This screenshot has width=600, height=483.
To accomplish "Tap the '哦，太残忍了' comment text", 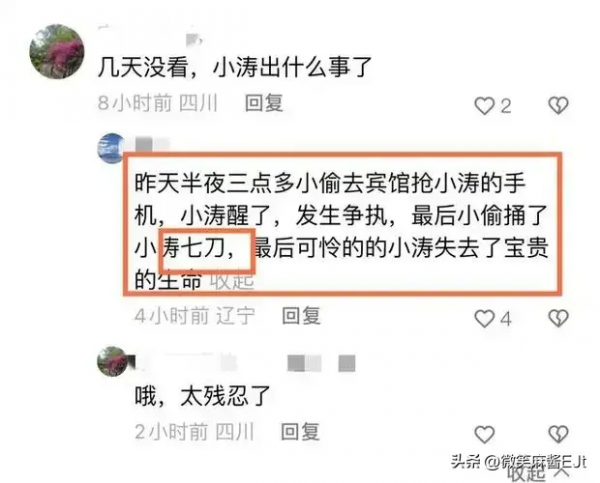I will [202, 396].
